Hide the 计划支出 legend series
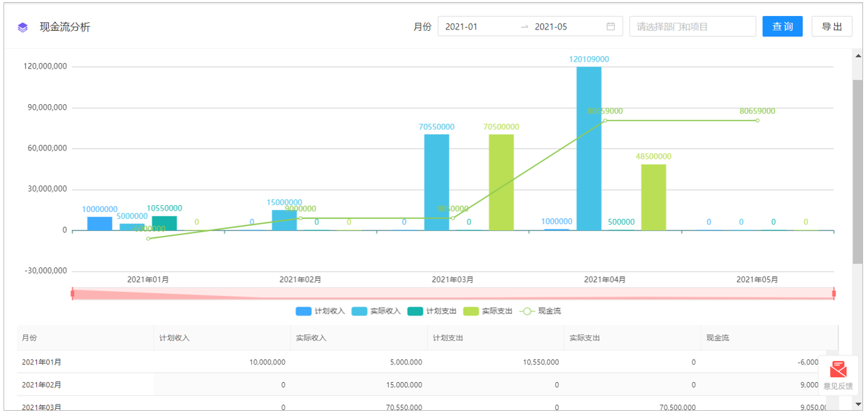The height and width of the screenshot is (415, 868). tap(432, 311)
